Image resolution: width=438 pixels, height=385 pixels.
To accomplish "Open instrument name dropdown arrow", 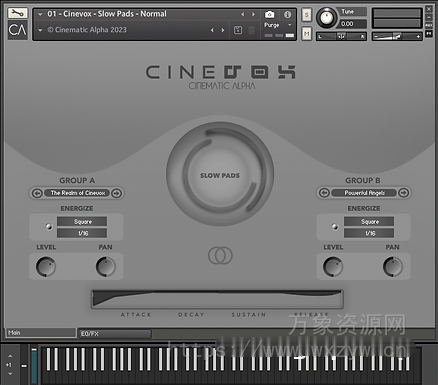I will (40, 14).
